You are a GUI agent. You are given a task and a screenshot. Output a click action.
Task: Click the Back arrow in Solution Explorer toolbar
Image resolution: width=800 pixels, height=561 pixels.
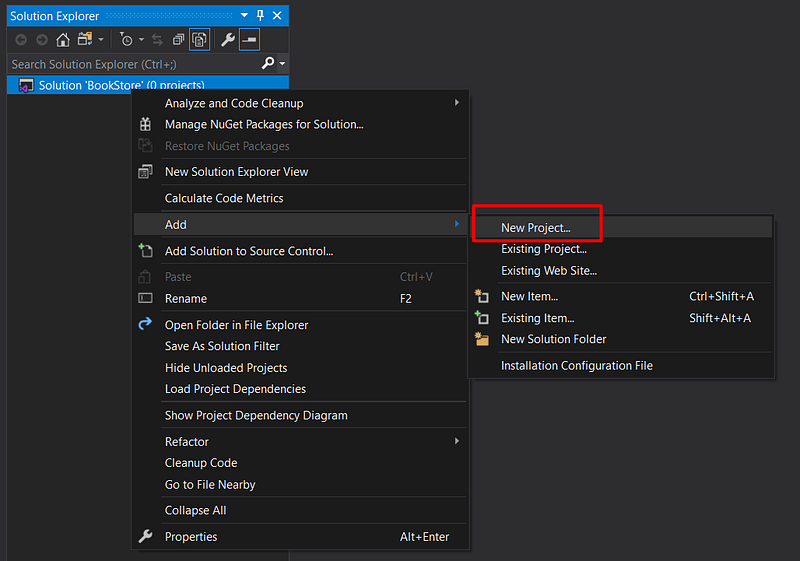point(21,40)
